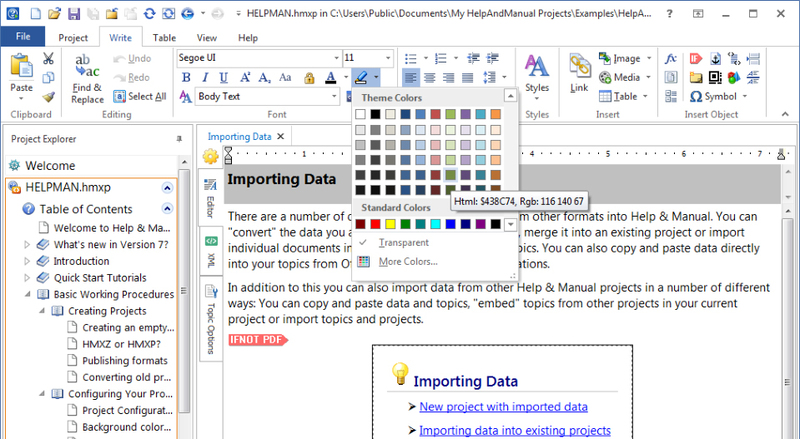Click the Change Case (Aa) icon

tap(285, 78)
